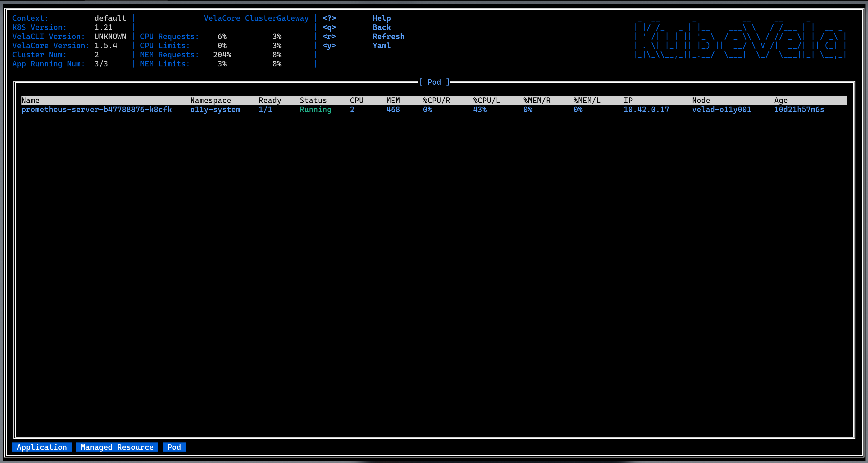Click the VelaCore Version value 1.5.4
Image resolution: width=868 pixels, height=463 pixels.
coord(106,45)
